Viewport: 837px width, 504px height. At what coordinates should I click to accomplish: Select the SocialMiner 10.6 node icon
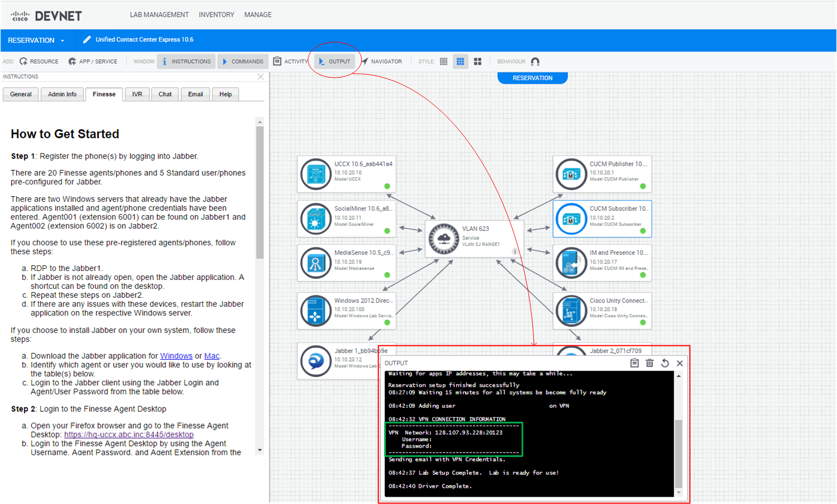(x=316, y=218)
